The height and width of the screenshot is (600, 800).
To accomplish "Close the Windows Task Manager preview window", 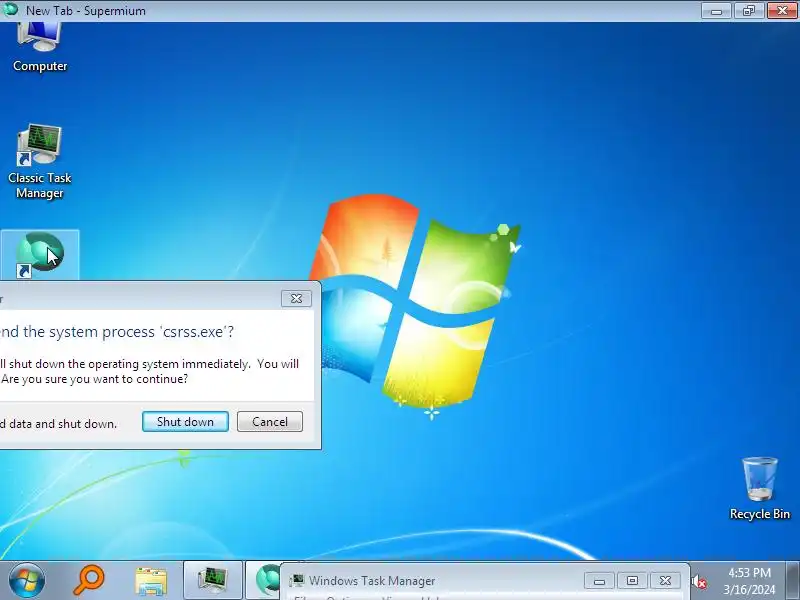I will click(665, 581).
